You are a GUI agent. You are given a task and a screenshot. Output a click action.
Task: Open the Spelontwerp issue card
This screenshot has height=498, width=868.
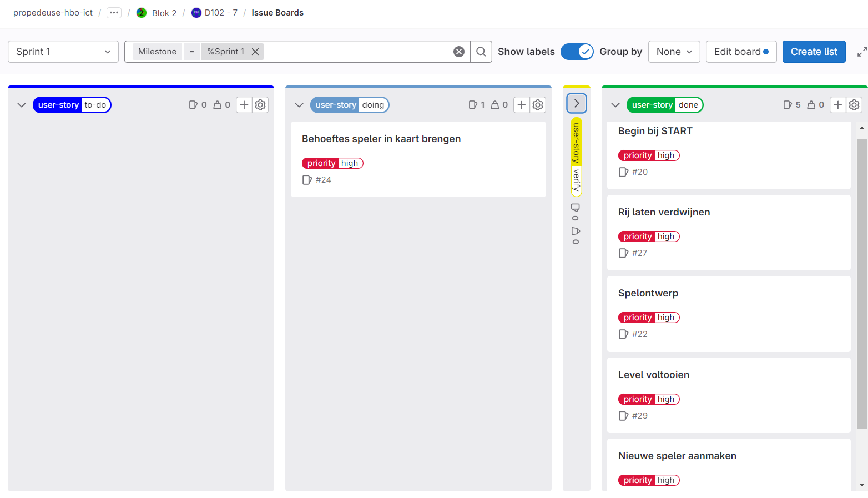click(648, 293)
